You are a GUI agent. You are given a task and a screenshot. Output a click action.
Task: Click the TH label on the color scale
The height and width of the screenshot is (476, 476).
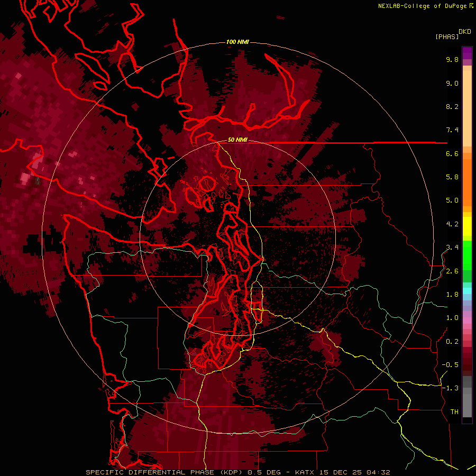454,412
